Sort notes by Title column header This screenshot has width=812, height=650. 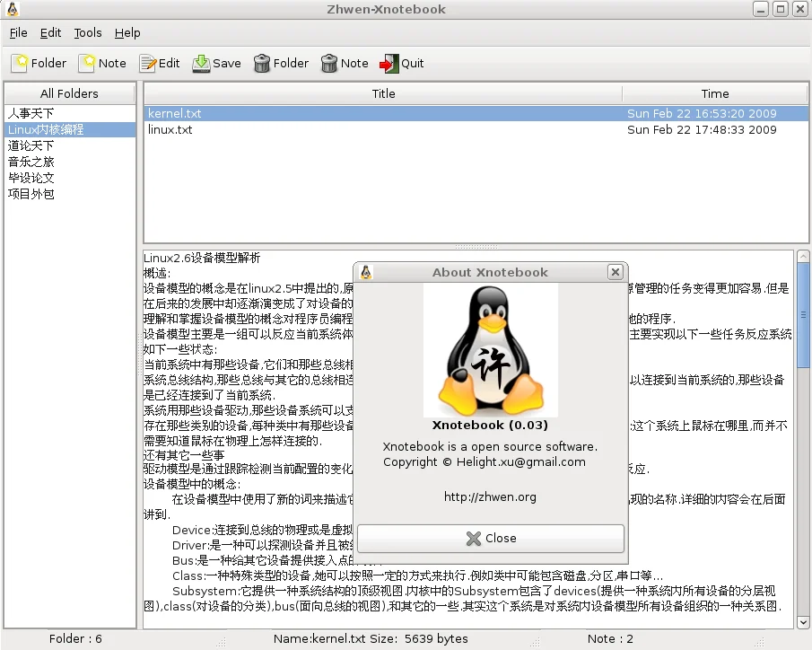point(383,93)
